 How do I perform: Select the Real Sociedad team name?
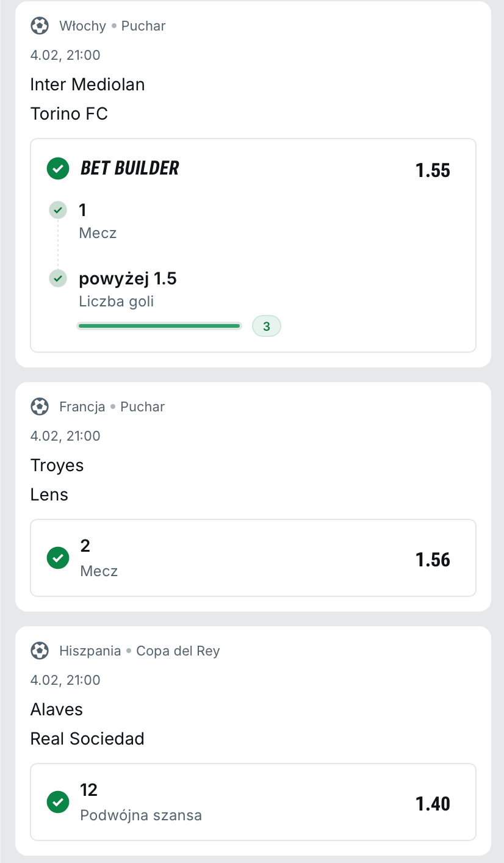tap(87, 738)
